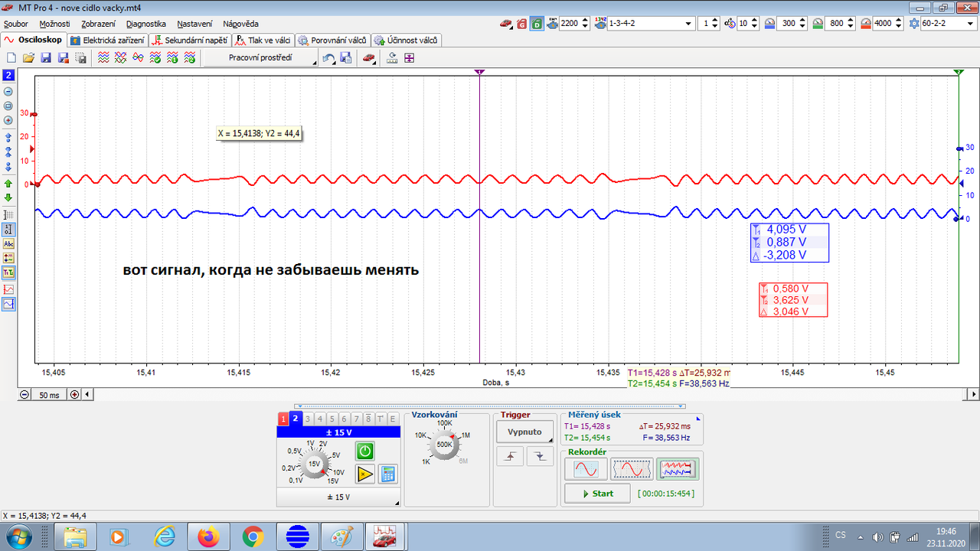Select the scrolling tape recorder mode
The height and width of the screenshot is (551, 980).
[x=678, y=468]
